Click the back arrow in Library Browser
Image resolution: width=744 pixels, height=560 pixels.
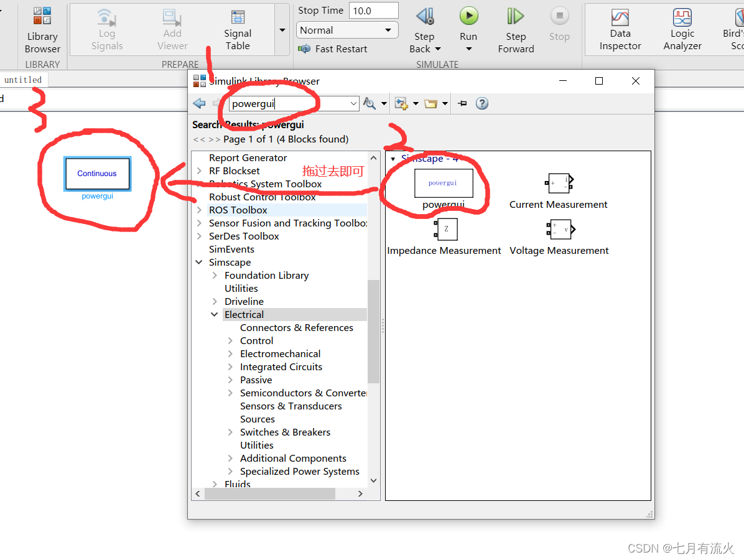(x=199, y=103)
